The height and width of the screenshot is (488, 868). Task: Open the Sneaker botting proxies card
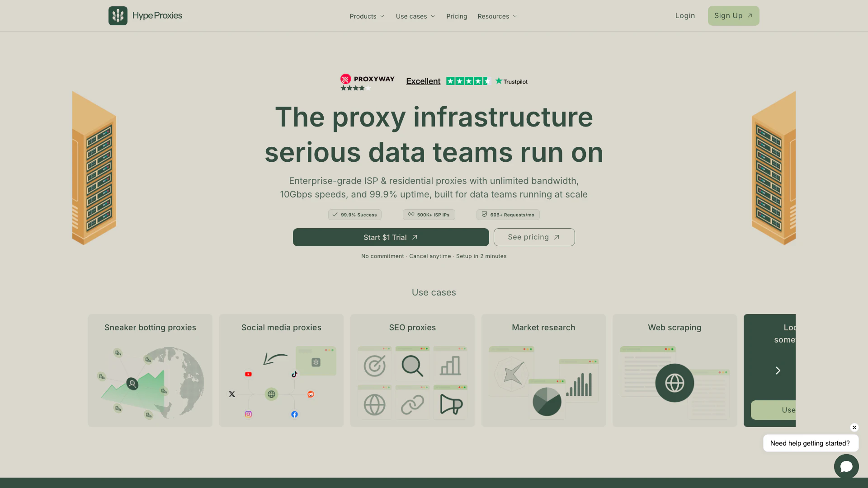[150, 371]
